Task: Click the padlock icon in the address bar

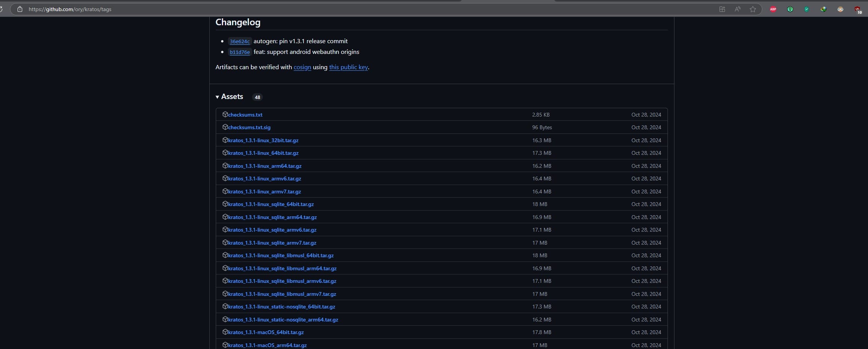Action: click(x=20, y=9)
